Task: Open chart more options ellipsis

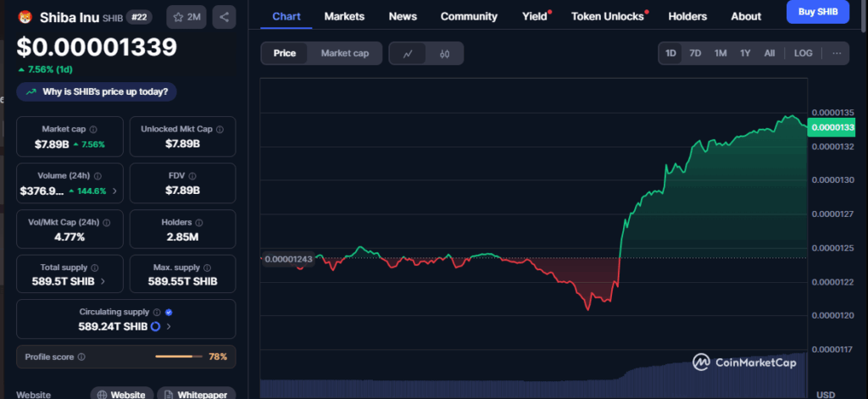Action: coord(837,53)
